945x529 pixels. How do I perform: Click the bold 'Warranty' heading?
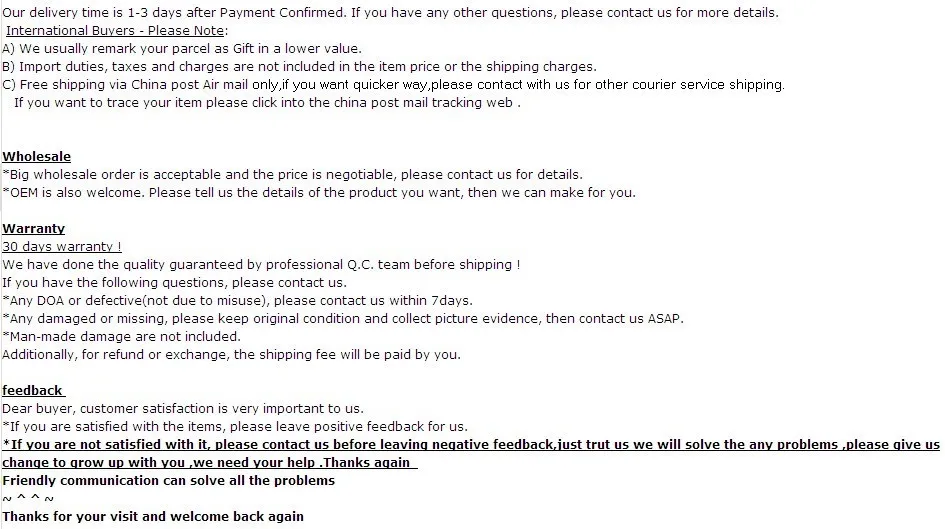[33, 228]
